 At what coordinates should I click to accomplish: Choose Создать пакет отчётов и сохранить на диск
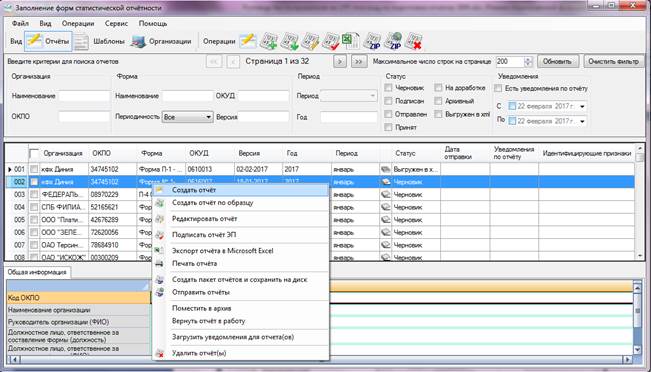(x=241, y=280)
